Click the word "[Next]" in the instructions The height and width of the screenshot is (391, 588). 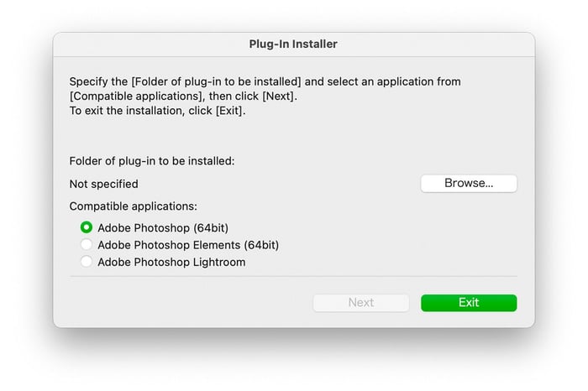pos(278,96)
